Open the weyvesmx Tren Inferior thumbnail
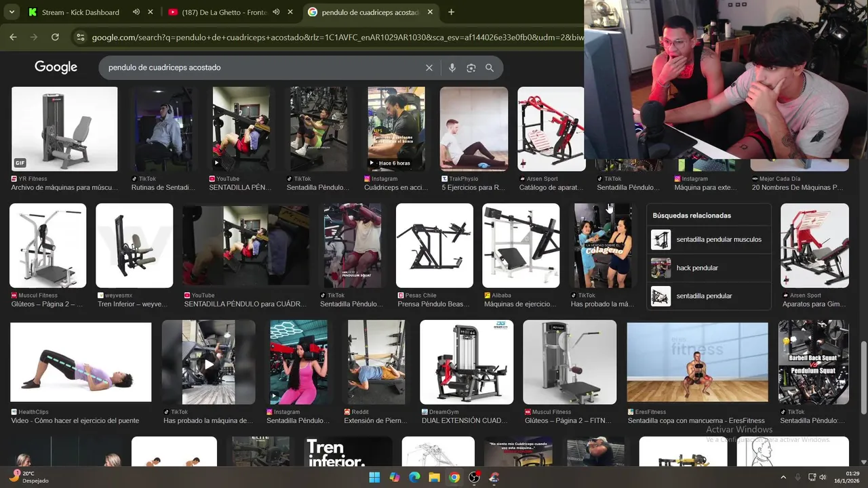Image resolution: width=868 pixels, height=488 pixels. click(134, 245)
